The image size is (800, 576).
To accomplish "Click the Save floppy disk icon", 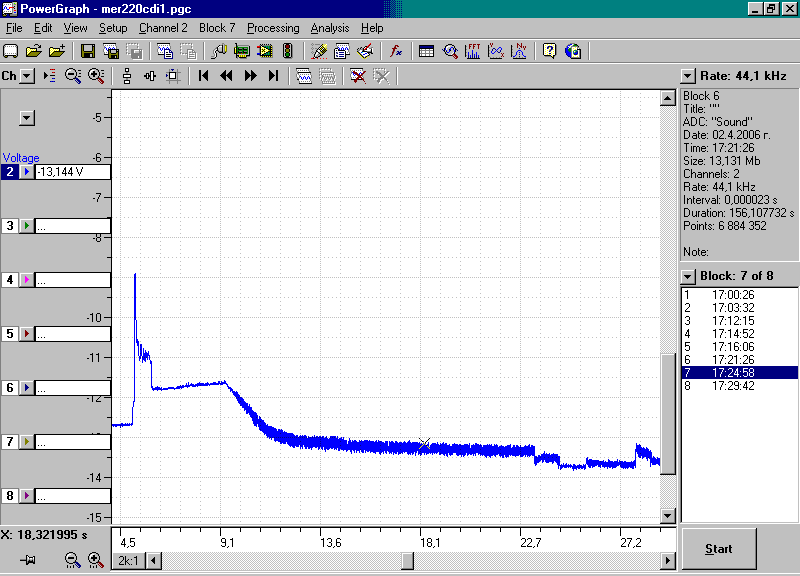I will [88, 51].
